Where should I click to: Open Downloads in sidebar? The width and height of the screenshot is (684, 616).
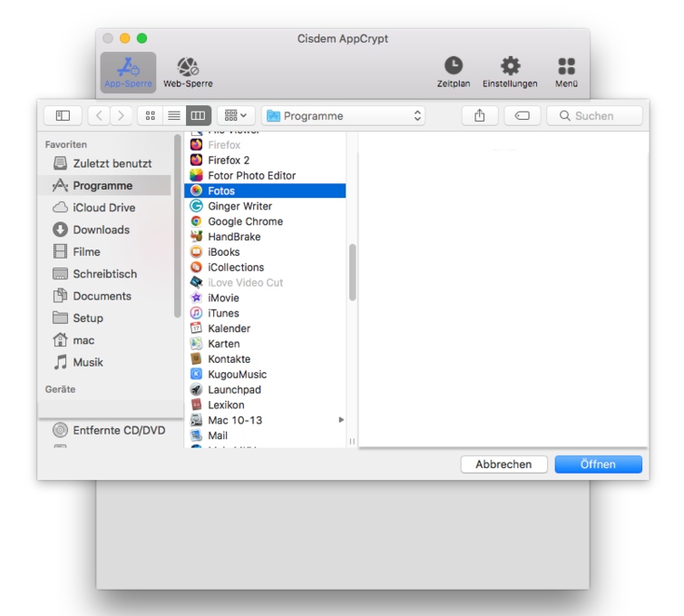104,230
